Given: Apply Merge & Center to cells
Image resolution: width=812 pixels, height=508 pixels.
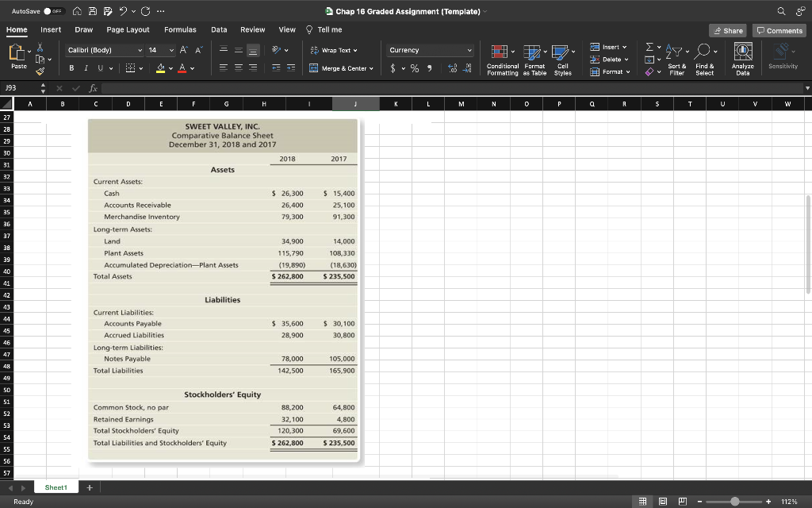Looking at the screenshot, I should (x=341, y=67).
